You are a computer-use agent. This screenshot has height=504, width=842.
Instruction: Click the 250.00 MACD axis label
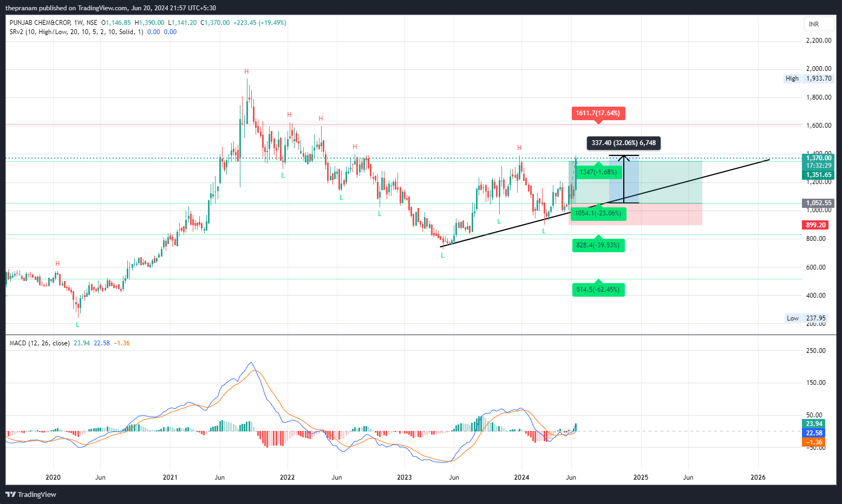coord(816,351)
